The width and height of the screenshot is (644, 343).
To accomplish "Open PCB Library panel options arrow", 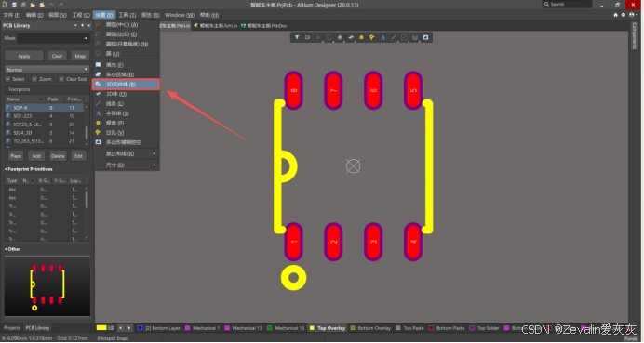I will coord(75,25).
